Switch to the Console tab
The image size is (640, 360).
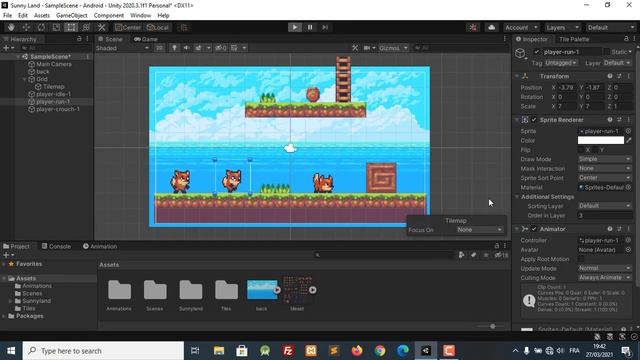click(x=56, y=246)
